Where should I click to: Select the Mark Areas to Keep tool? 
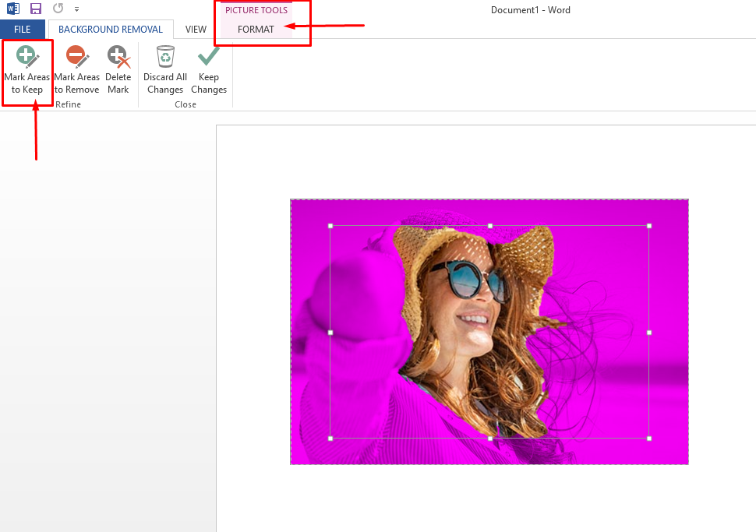[x=27, y=70]
